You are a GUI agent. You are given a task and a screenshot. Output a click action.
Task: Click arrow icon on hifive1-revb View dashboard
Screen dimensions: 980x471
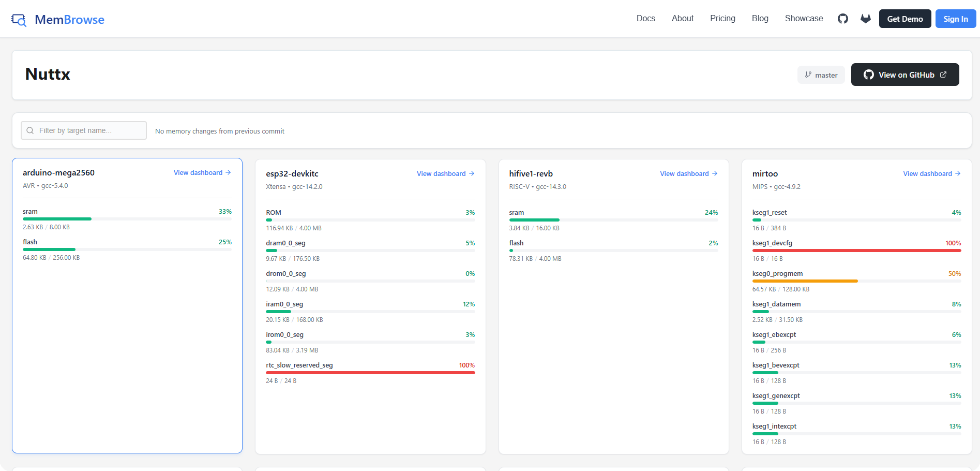[x=715, y=173]
